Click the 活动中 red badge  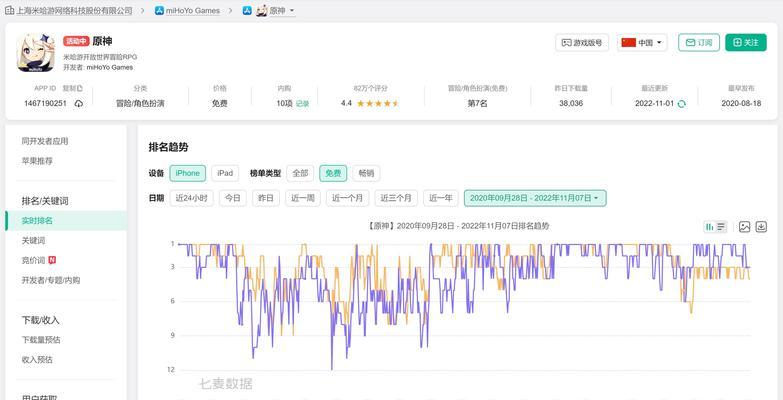click(76, 41)
